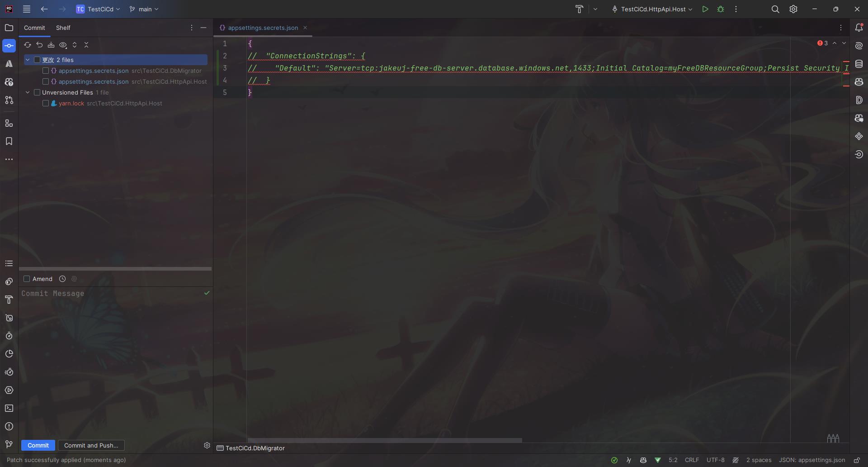Open the Pull Requests tool window
The height and width of the screenshot is (467, 868).
point(9,100)
